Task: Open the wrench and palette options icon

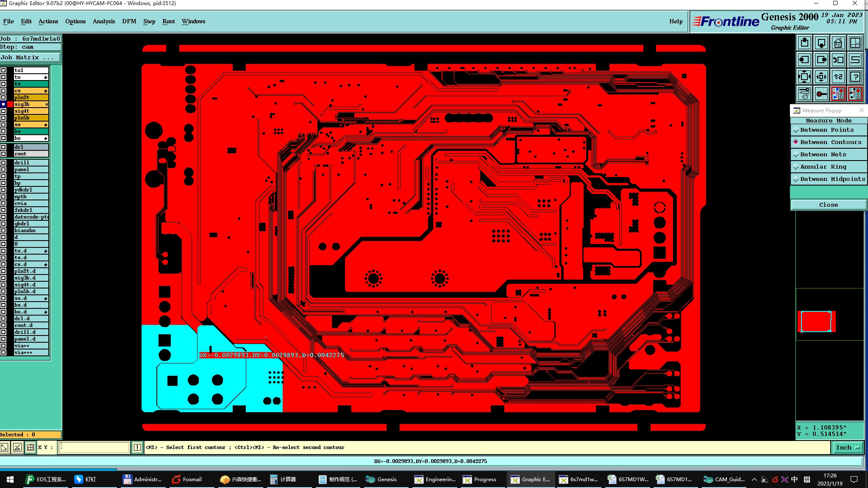Action: tap(804, 94)
